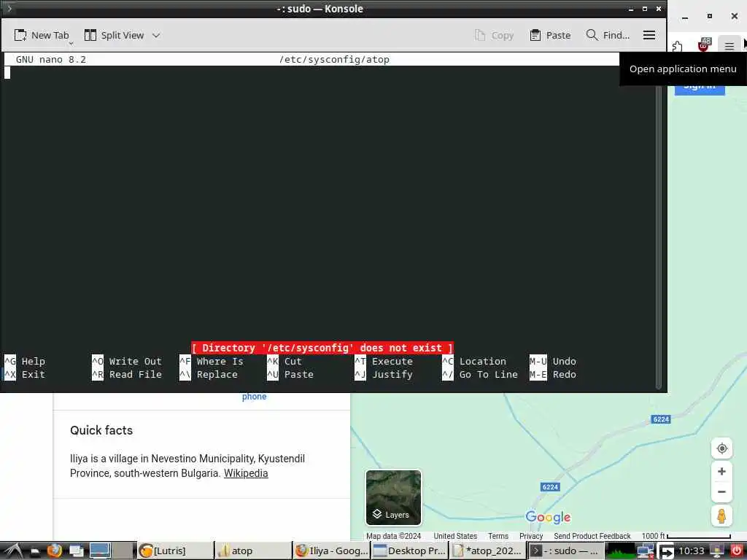
Task: Click the ^G Help shortcut in nano
Action: [x=25, y=362]
